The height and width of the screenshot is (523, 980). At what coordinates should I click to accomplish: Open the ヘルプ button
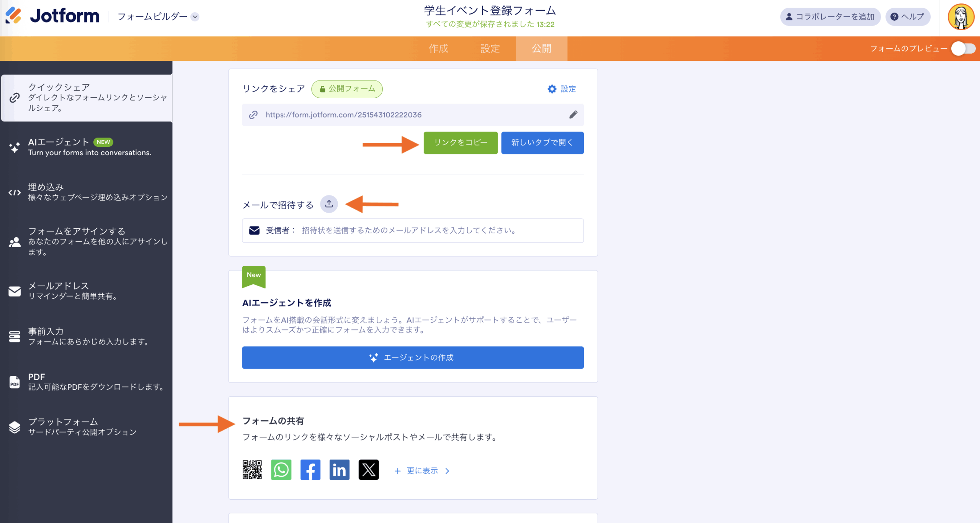907,17
